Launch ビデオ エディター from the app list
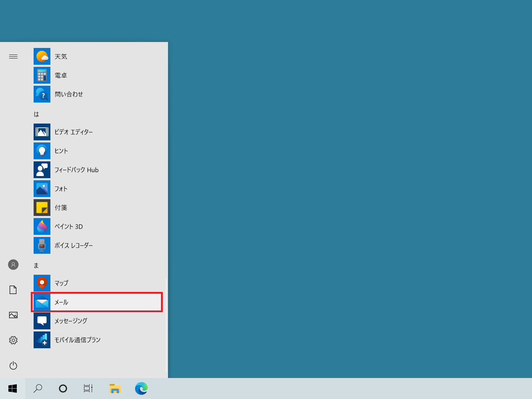 [x=73, y=132]
